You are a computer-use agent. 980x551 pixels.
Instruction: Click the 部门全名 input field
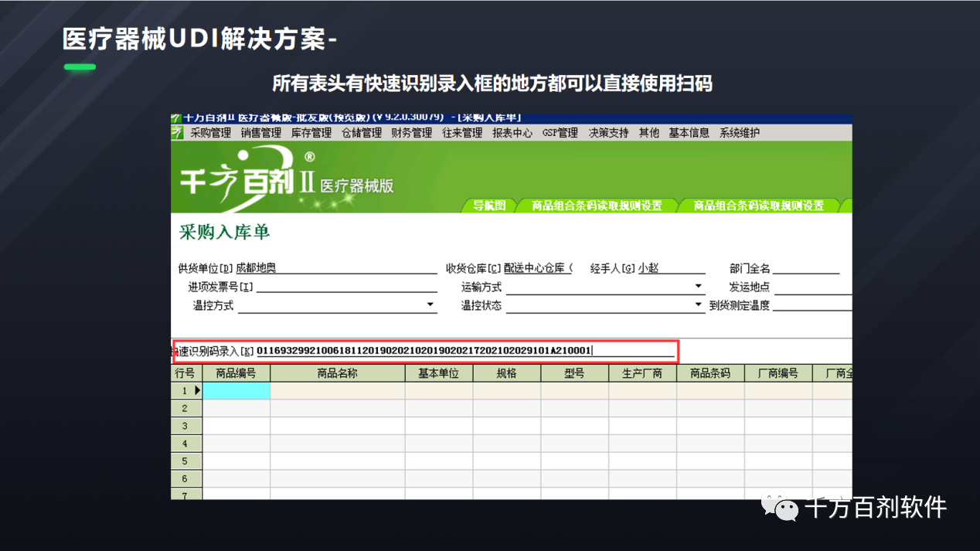click(806, 268)
